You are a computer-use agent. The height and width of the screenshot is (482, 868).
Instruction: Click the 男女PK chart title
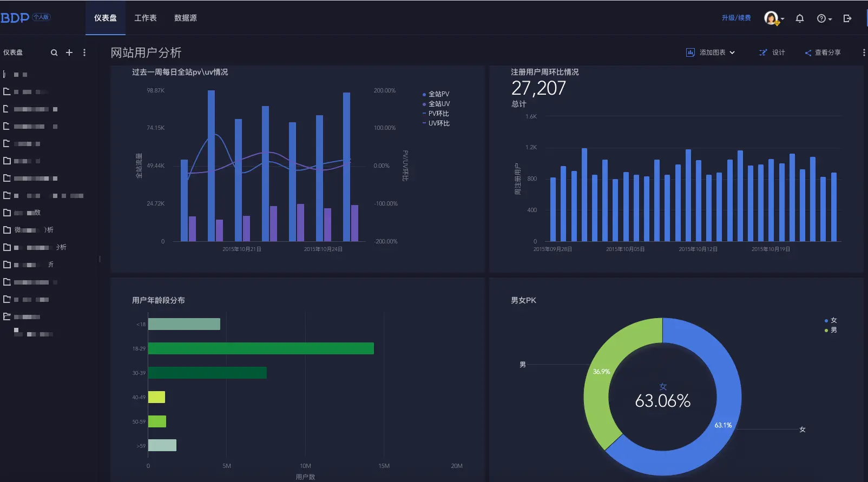[x=523, y=300]
